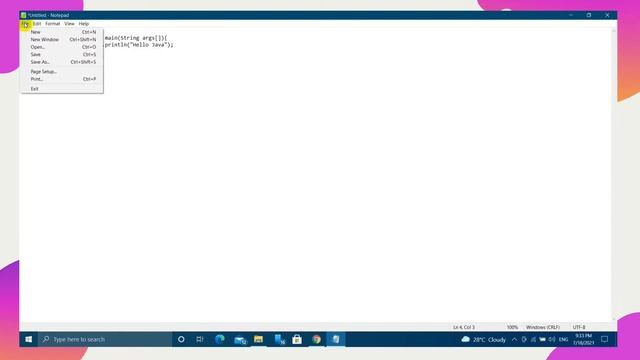Viewport: 640px width, 360px height.
Task: Choose Save As... from the menu
Action: 62,62
